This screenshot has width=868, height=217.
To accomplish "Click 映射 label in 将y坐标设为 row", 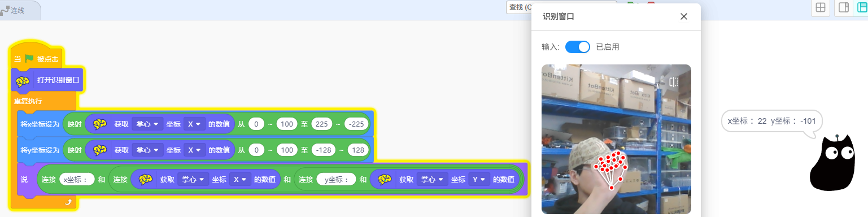I will [x=74, y=150].
